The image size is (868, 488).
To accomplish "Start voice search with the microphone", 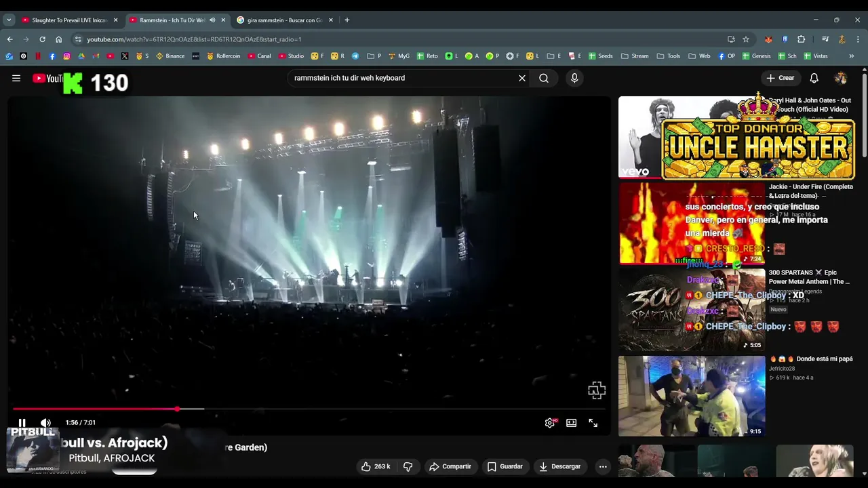I will (574, 78).
